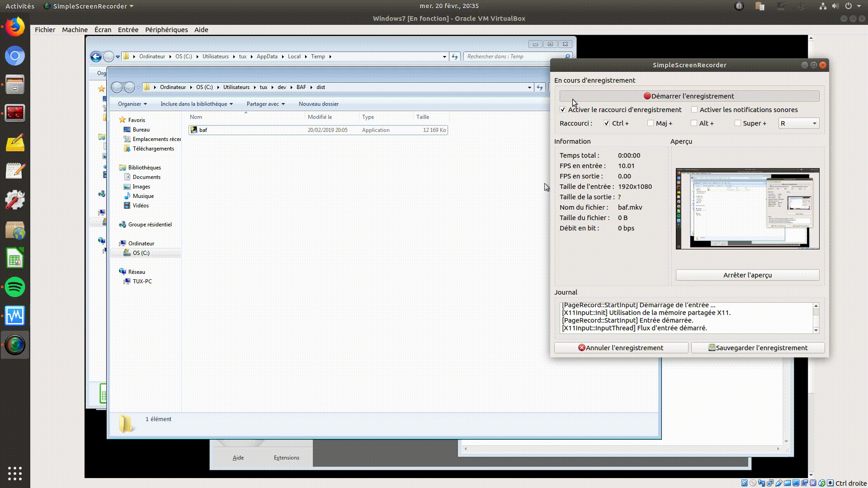Refresh the dist folder address bar
This screenshot has height=488, width=868.
[540, 87]
